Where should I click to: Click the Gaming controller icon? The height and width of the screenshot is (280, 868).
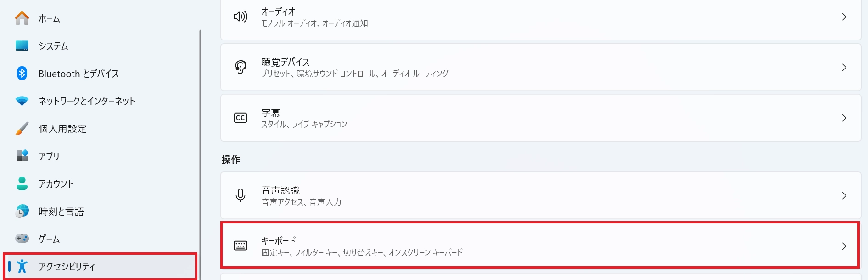click(22, 239)
